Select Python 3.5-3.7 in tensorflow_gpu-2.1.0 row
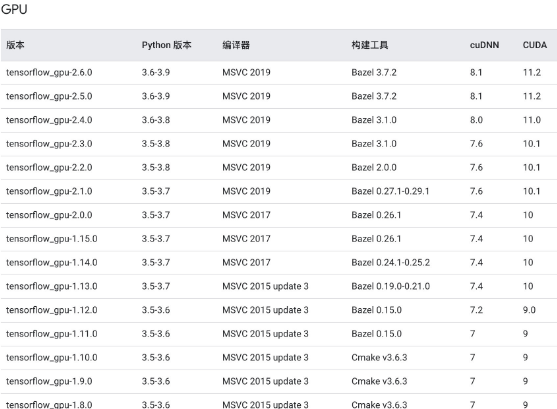The width and height of the screenshot is (557, 409). (156, 191)
